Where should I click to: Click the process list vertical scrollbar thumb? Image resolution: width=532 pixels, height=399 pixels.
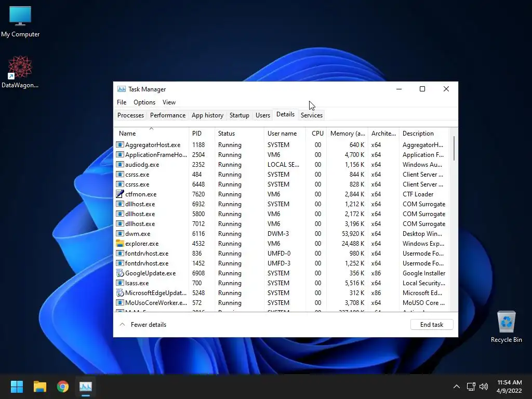(454, 148)
